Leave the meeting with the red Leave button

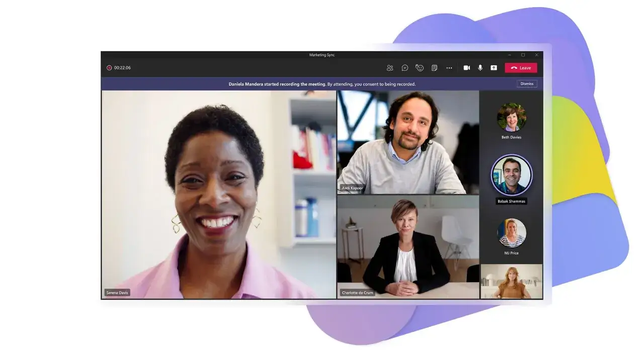(x=521, y=68)
